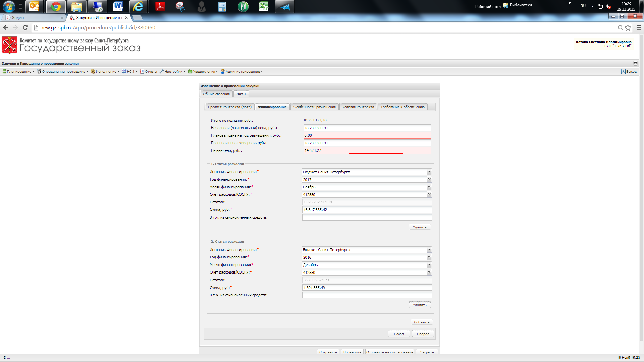This screenshot has width=644, height=362.
Task: Expand the Год финансирования 2017 dropdown
Action: [429, 179]
